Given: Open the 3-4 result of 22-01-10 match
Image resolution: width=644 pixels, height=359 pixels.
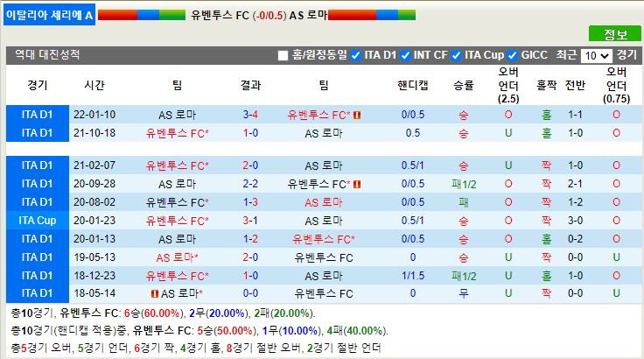Looking at the screenshot, I should point(250,115).
